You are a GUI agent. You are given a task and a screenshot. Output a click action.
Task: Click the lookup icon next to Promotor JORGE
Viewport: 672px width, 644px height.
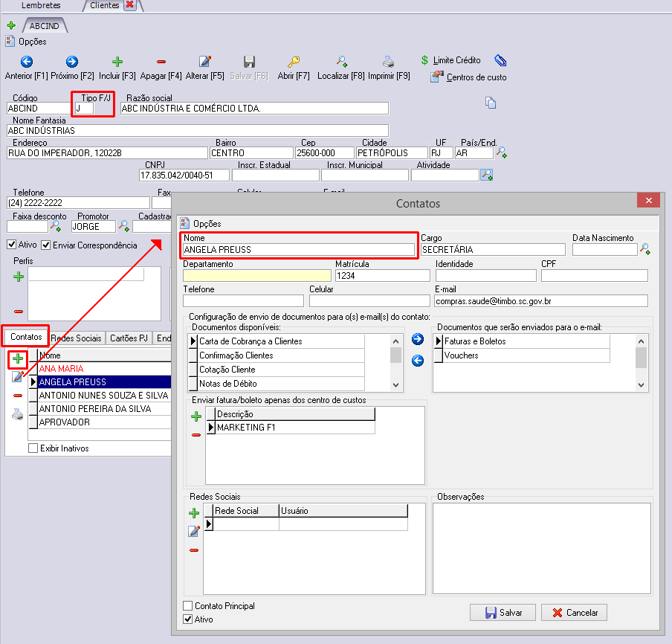pyautogui.click(x=124, y=225)
